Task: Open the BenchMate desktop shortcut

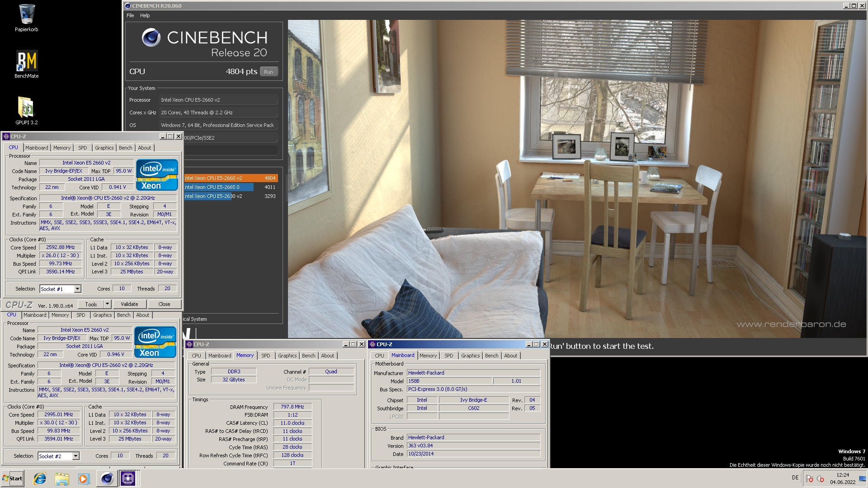Action: [26, 64]
